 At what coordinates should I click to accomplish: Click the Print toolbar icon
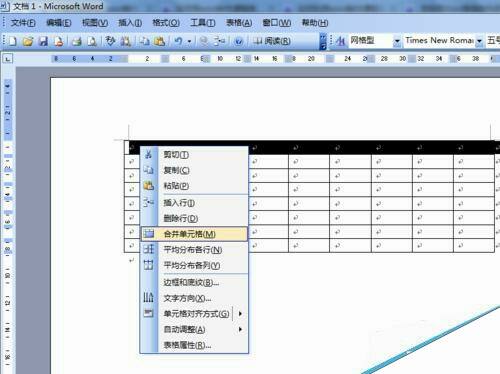click(x=77, y=41)
